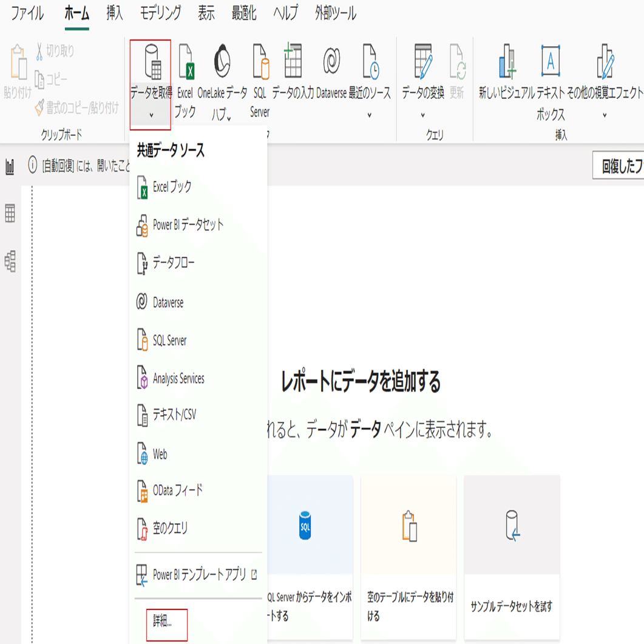Click the 最近のソース ribbon icon
This screenshot has height=644, width=644.
point(370,63)
